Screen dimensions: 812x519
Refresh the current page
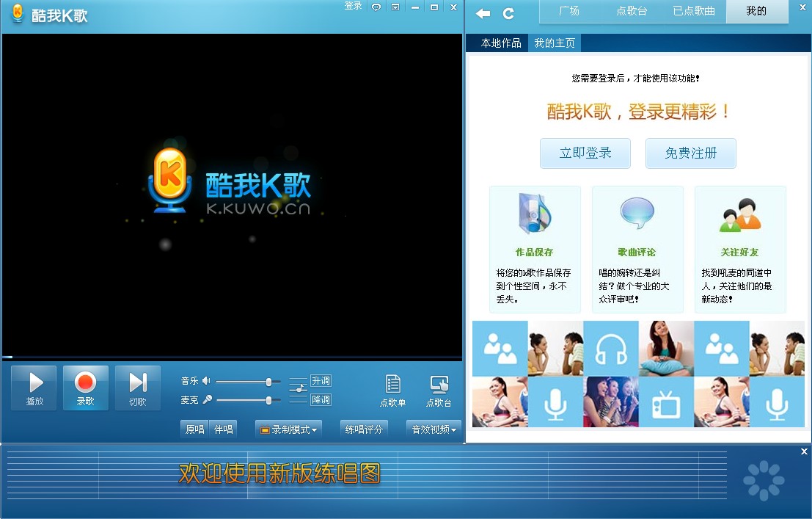pyautogui.click(x=507, y=12)
